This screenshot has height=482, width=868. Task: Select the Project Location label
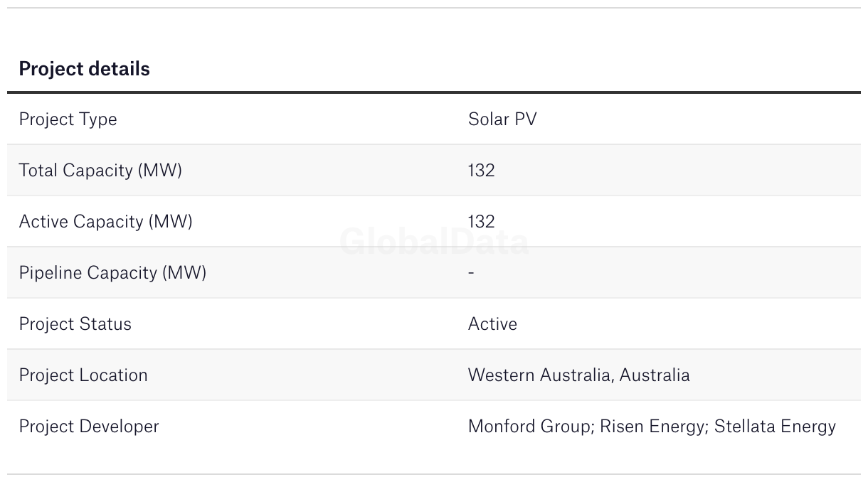(x=83, y=375)
